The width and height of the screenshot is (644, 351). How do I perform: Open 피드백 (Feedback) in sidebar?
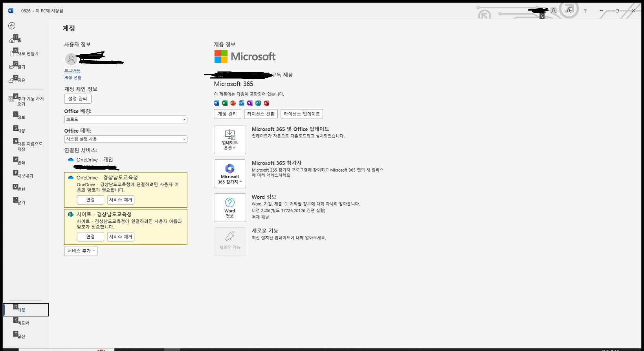pyautogui.click(x=26, y=323)
